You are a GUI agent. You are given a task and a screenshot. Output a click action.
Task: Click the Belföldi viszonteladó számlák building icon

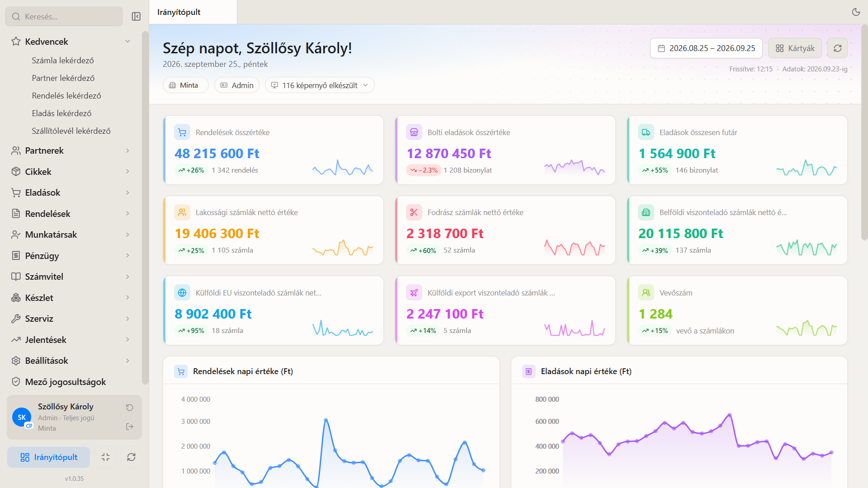pos(646,212)
